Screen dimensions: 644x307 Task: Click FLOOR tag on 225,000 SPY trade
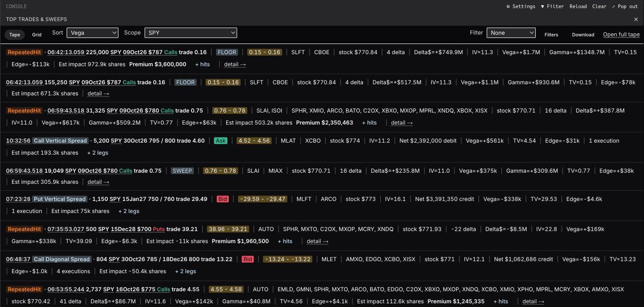(x=227, y=52)
